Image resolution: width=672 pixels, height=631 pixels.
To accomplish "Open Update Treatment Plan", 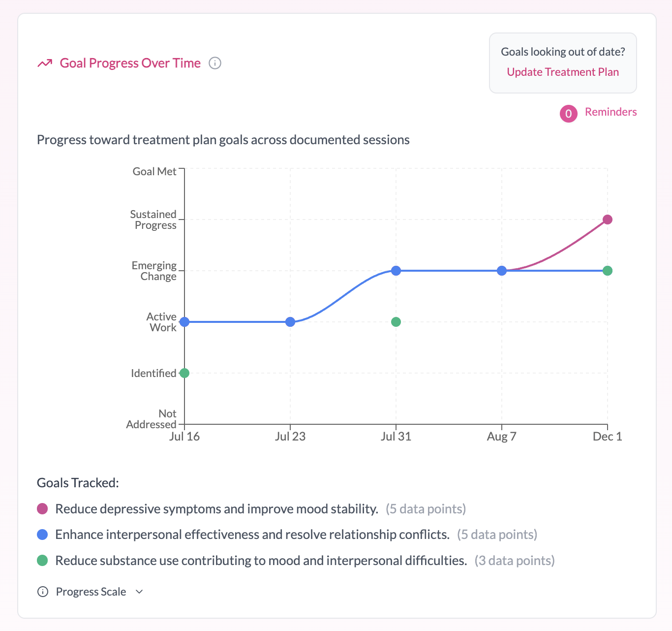I will point(562,72).
